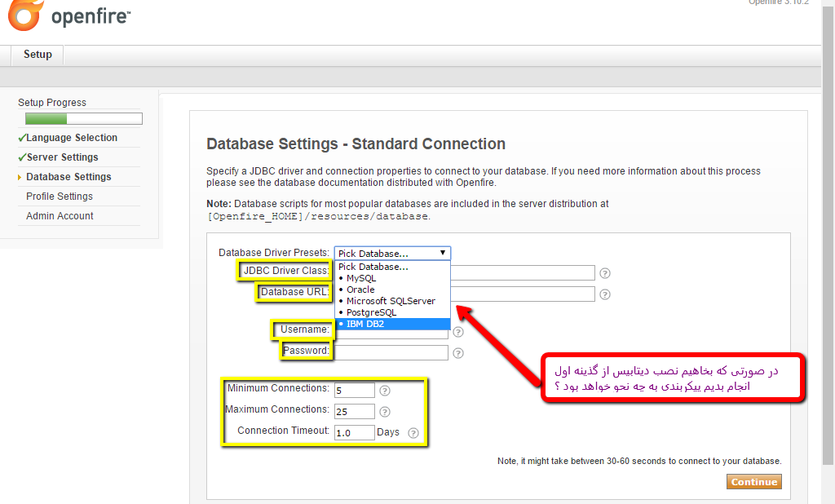835x504 pixels.
Task: Click help icon for Minimum Connections
Action: click(385, 391)
